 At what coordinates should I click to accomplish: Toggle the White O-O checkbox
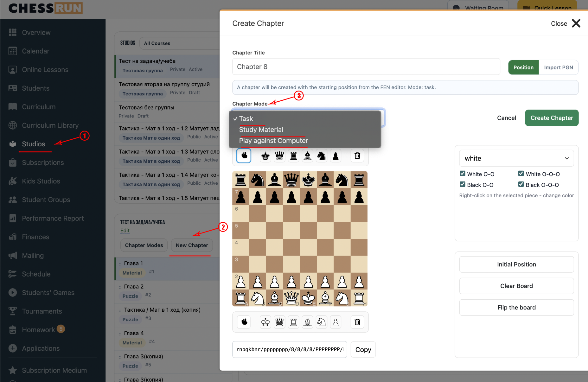tap(463, 174)
